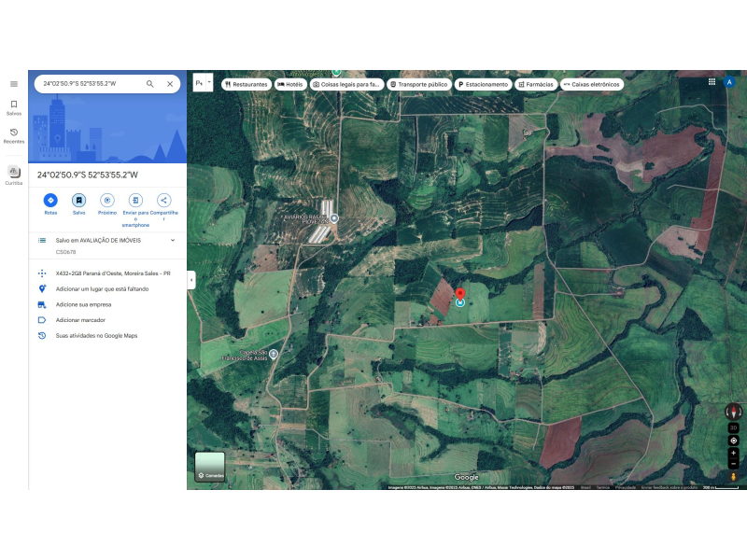Reset map orientation with the compass
The height and width of the screenshot is (560, 747).
click(x=733, y=412)
